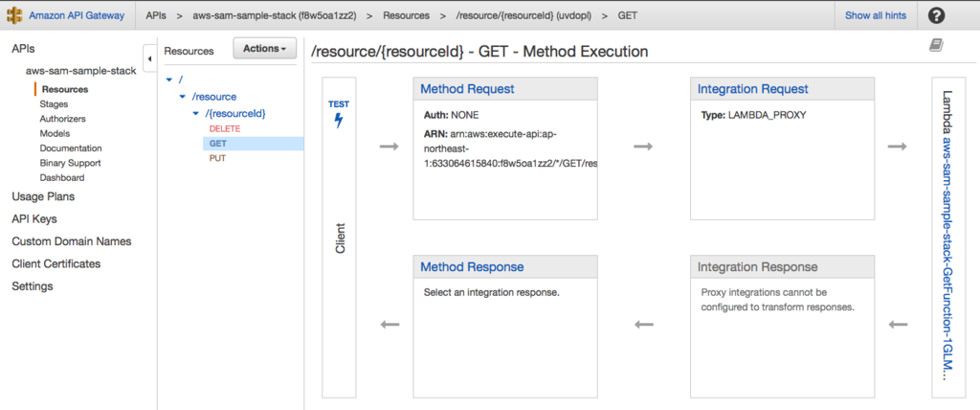Click the Method Execution page title
Screen dimensions: 980x410
pyautogui.click(x=479, y=52)
